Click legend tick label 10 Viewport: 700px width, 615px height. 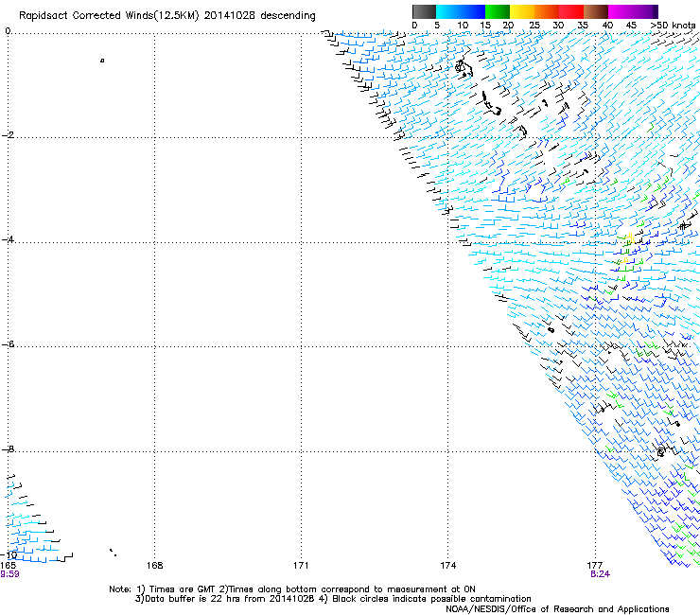point(463,26)
